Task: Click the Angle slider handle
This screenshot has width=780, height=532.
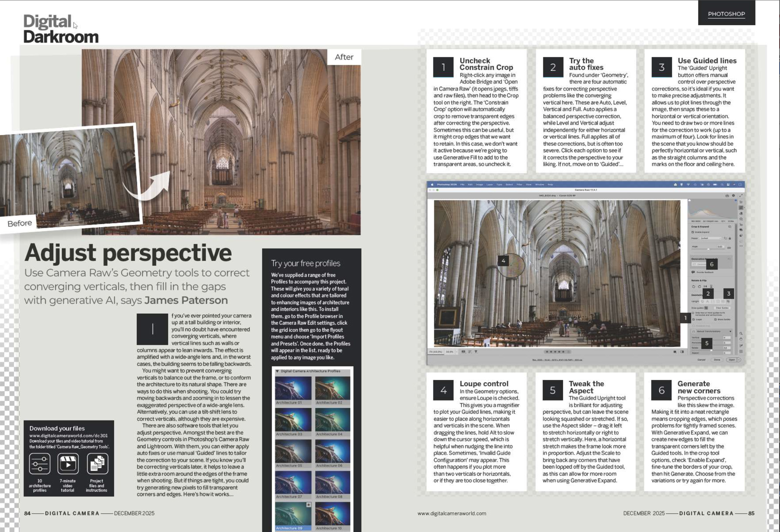Action: 709,249
